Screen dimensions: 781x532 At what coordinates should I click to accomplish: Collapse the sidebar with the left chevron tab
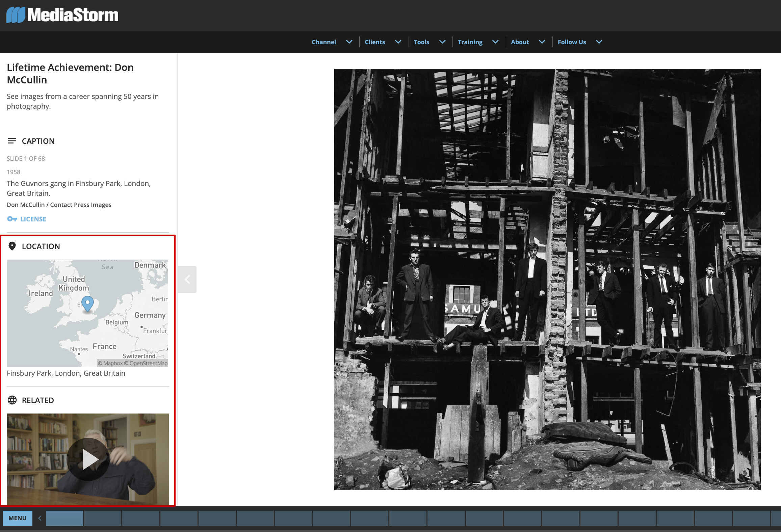point(187,280)
